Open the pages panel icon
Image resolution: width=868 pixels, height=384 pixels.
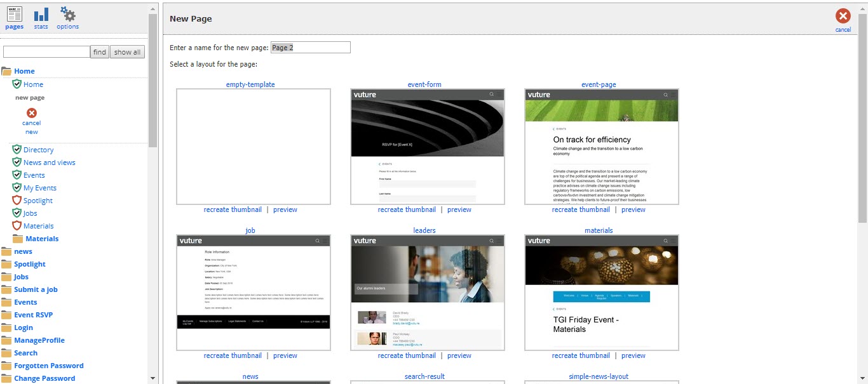(x=14, y=14)
